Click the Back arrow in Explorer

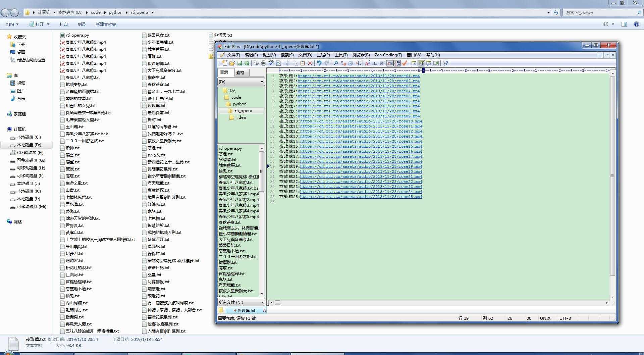[5, 13]
